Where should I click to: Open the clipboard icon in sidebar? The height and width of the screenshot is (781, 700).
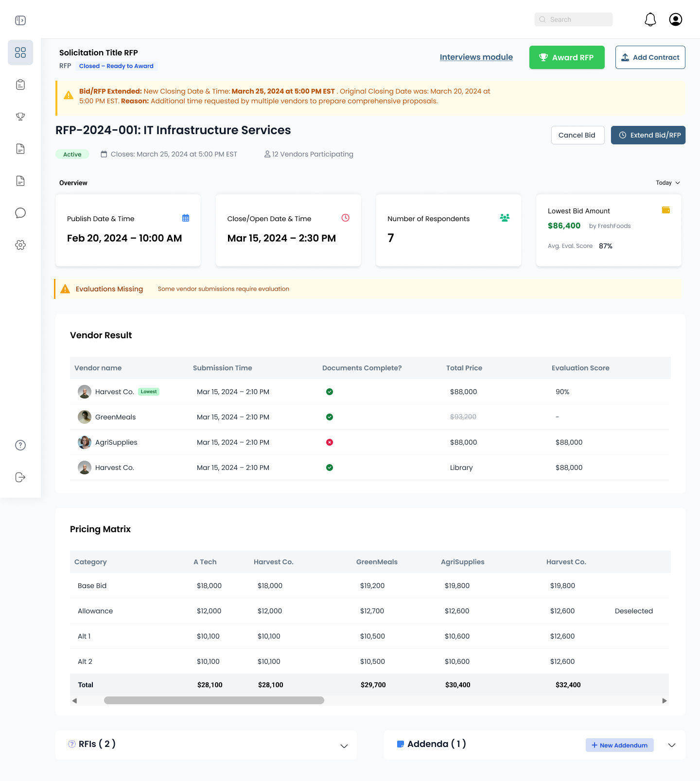(x=20, y=85)
